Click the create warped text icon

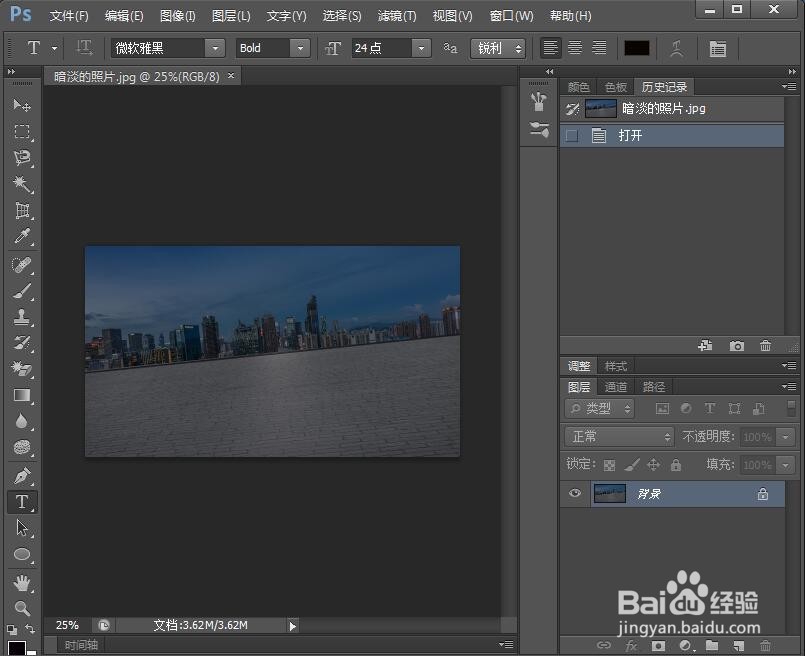click(677, 48)
